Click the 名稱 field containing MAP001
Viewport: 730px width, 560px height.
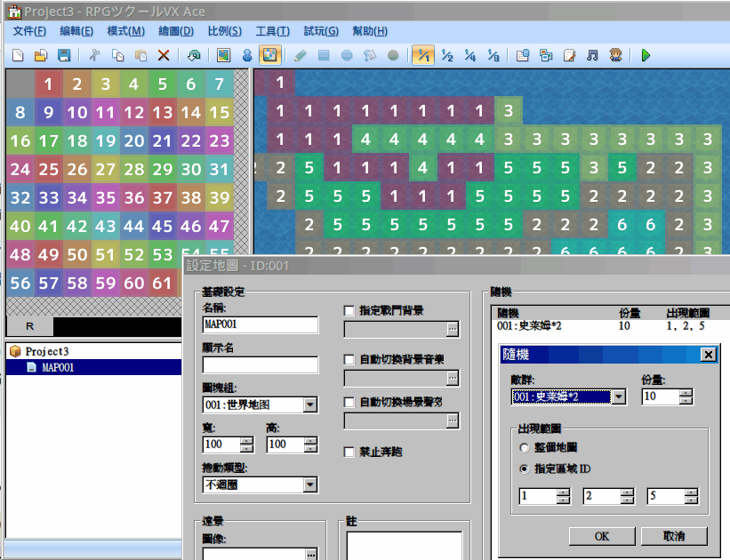pos(261,324)
